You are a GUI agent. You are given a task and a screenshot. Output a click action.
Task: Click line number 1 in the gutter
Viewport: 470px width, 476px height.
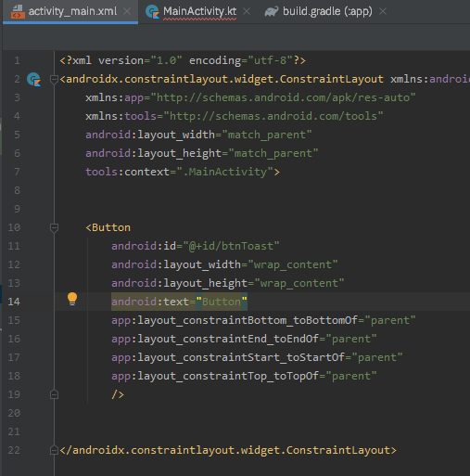point(17,60)
